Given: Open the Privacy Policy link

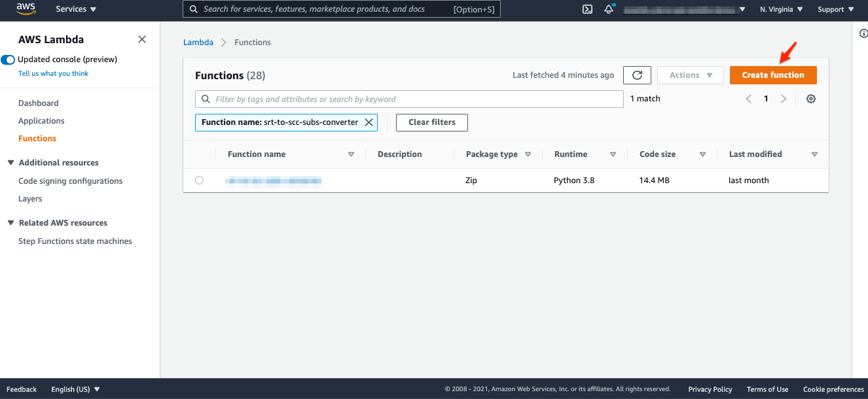Looking at the screenshot, I should click(710, 389).
